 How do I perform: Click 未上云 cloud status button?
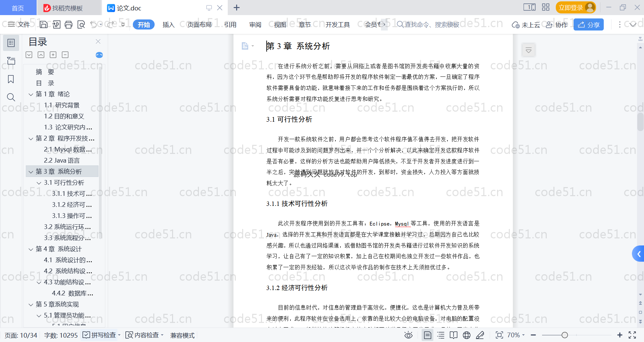(x=526, y=25)
